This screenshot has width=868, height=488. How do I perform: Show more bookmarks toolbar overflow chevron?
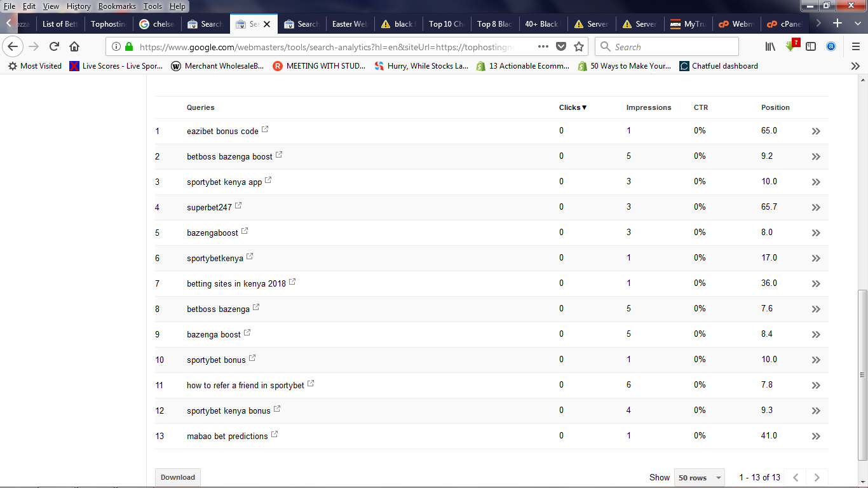pyautogui.click(x=855, y=65)
